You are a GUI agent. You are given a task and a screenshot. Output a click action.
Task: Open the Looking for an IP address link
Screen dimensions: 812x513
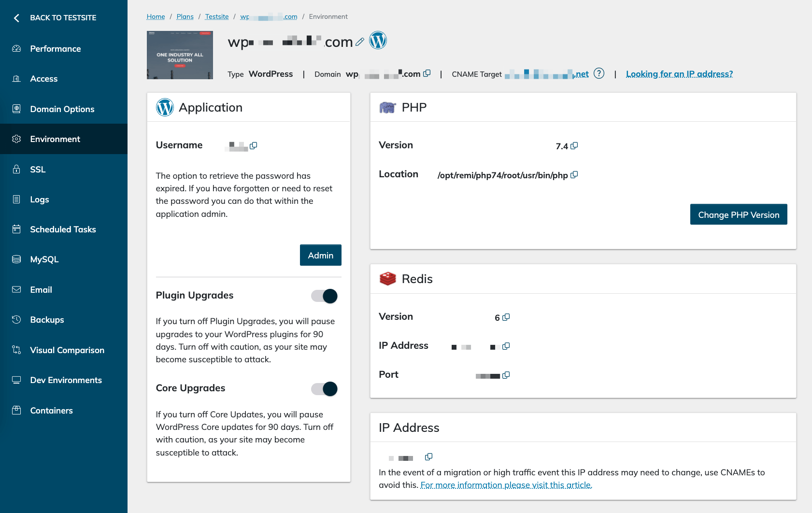point(680,74)
